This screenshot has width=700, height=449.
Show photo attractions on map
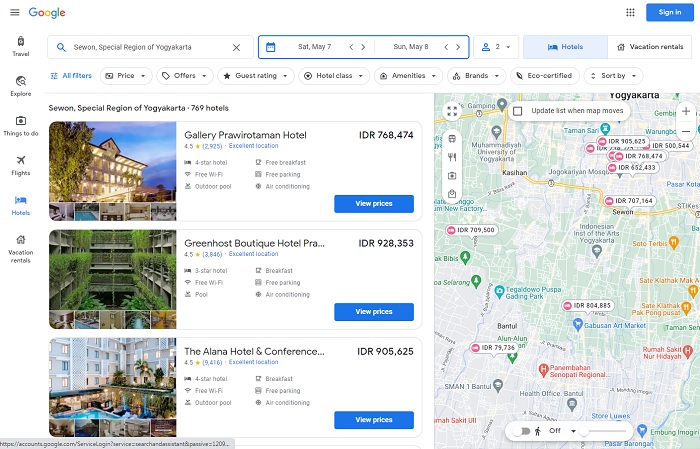[452, 175]
